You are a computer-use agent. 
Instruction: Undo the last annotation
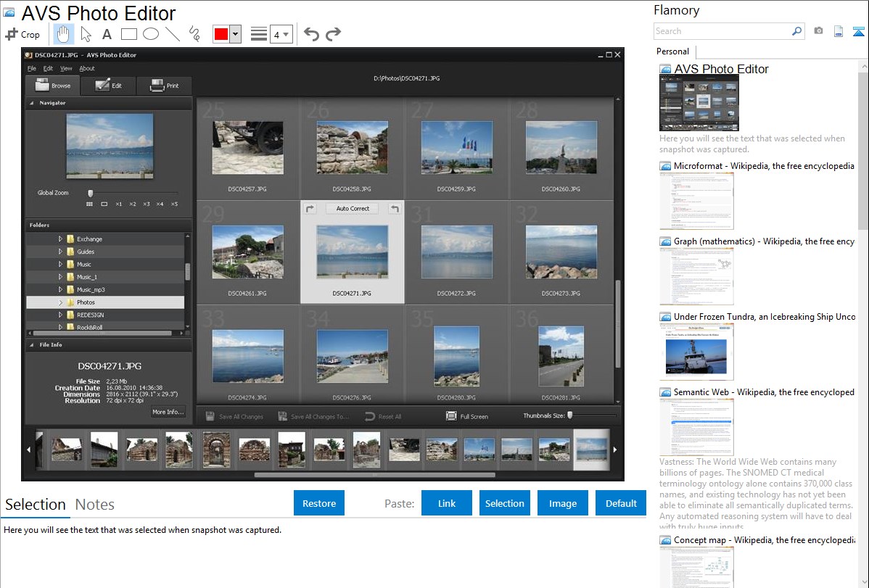tap(311, 34)
